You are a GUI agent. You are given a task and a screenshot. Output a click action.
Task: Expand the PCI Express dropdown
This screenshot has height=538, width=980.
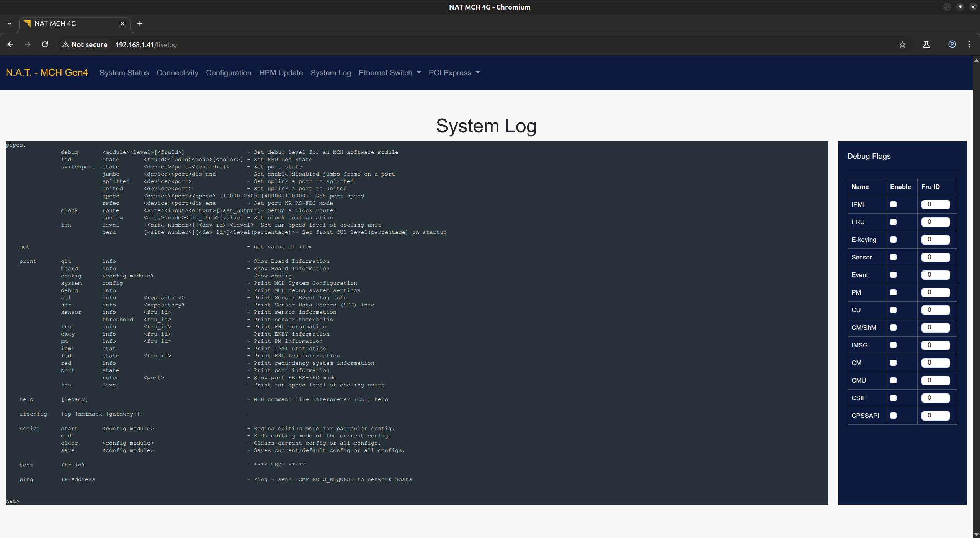[454, 73]
